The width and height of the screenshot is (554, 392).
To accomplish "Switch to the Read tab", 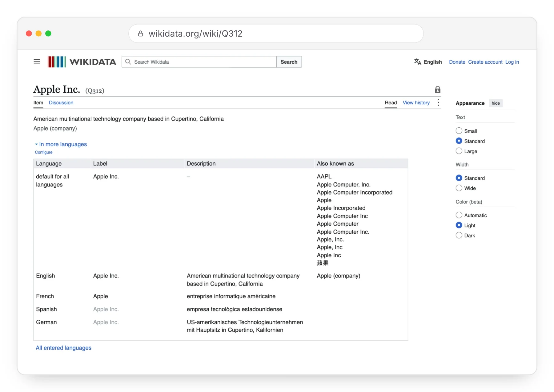I will 391,102.
